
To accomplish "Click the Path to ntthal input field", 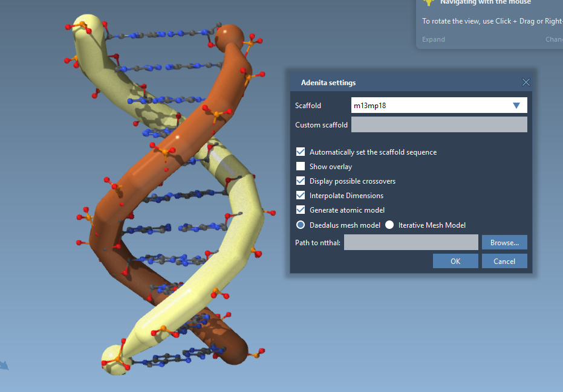I will pos(411,242).
